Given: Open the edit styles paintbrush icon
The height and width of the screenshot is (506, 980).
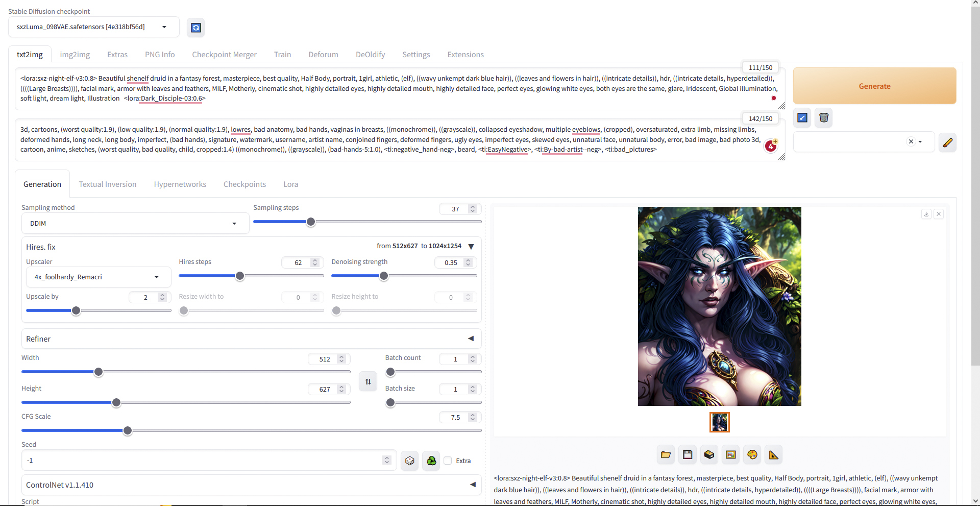Looking at the screenshot, I should 947,142.
